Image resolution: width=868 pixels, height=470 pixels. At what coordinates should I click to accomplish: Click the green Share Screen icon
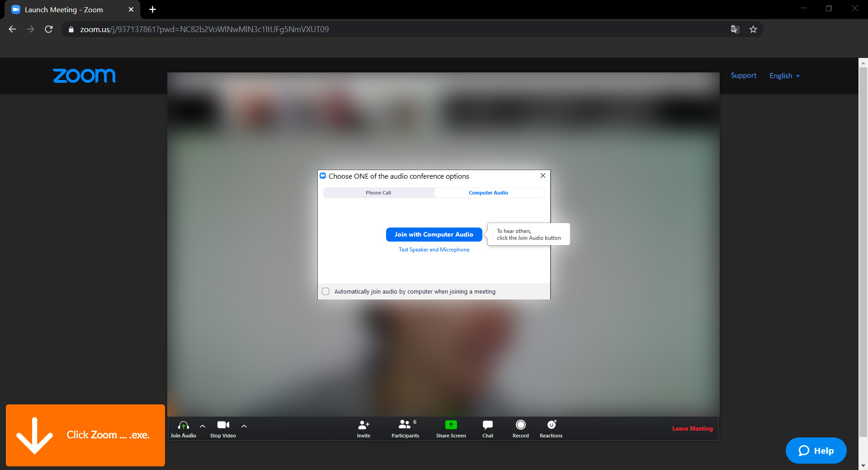(451, 425)
